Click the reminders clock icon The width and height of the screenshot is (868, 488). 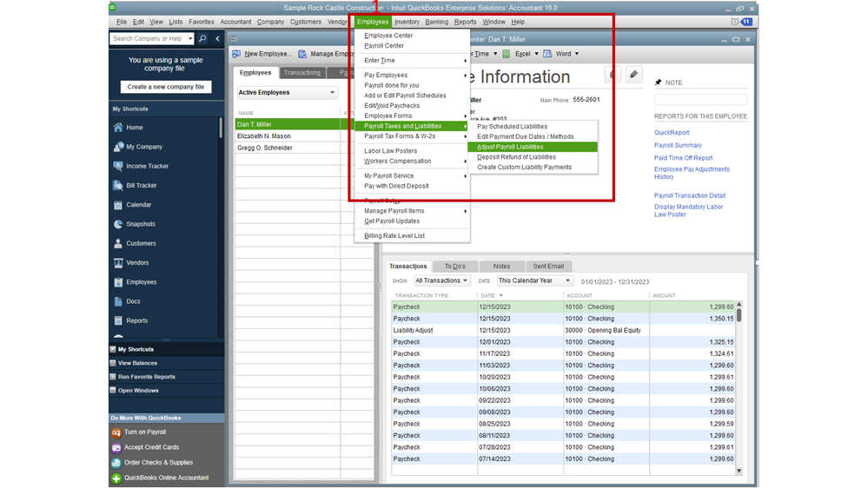734,22
